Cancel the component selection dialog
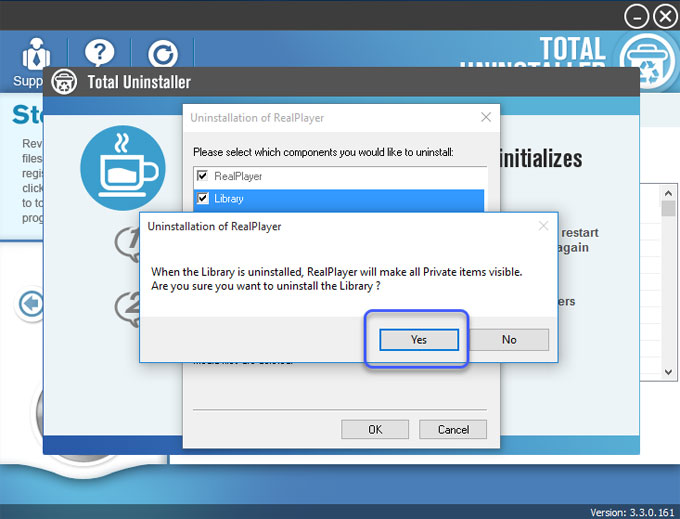The width and height of the screenshot is (680, 519). tap(453, 429)
